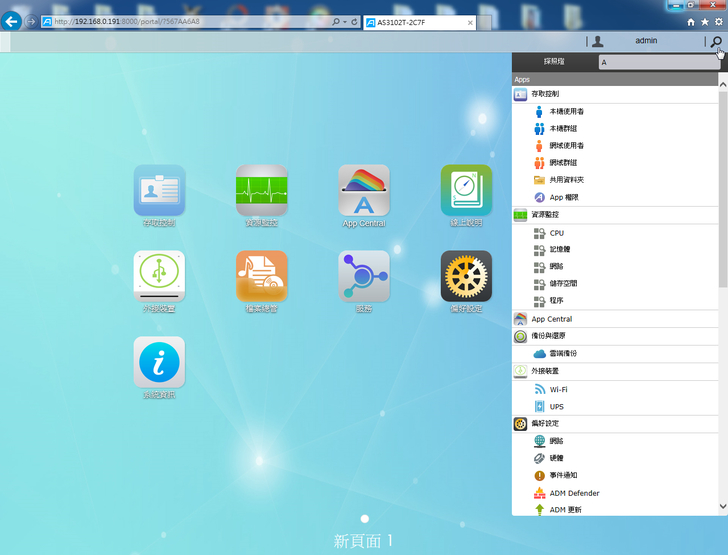Launch the green heartbeat resource monitor icon
The width and height of the screenshot is (728, 555).
pyautogui.click(x=261, y=191)
